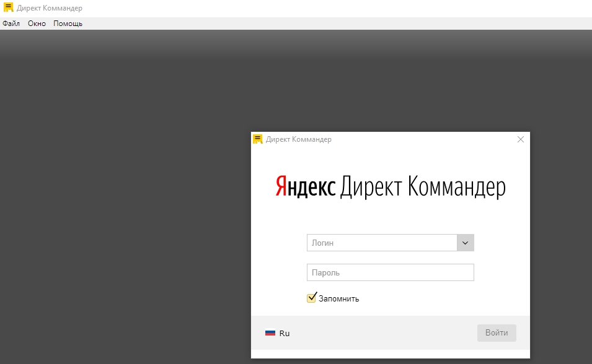Open the Окно menu
The height and width of the screenshot is (364, 592).
coord(37,24)
